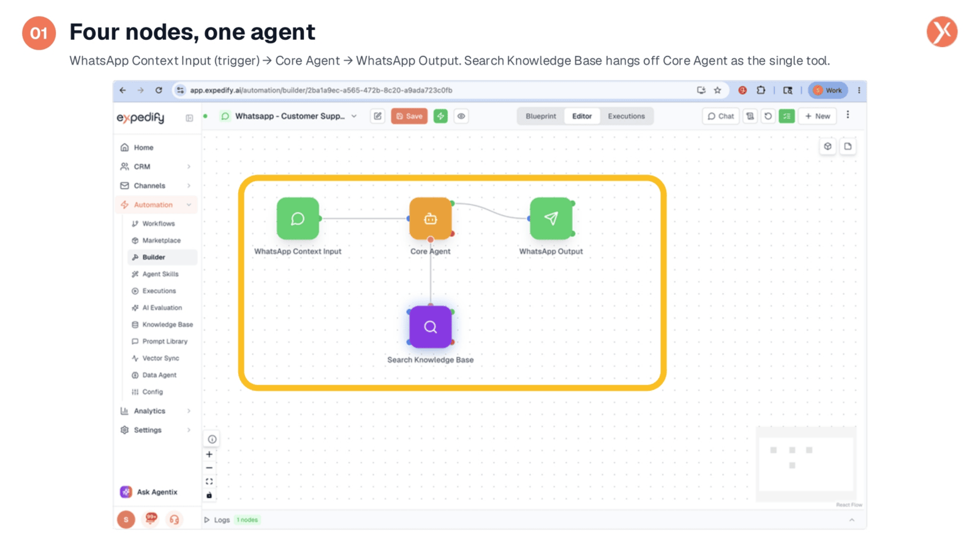This screenshot has height=551, width=980.
Task: Expand the Settings section chevron
Action: pyautogui.click(x=189, y=430)
